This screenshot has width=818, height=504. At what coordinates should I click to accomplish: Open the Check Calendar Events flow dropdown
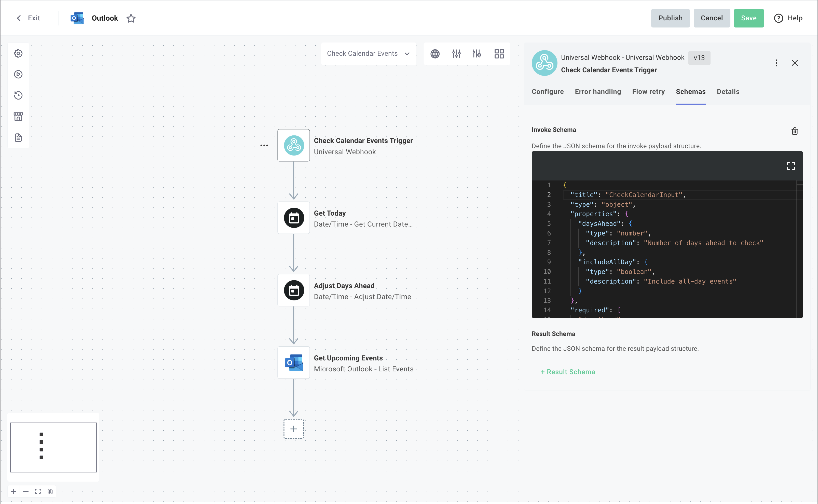369,53
